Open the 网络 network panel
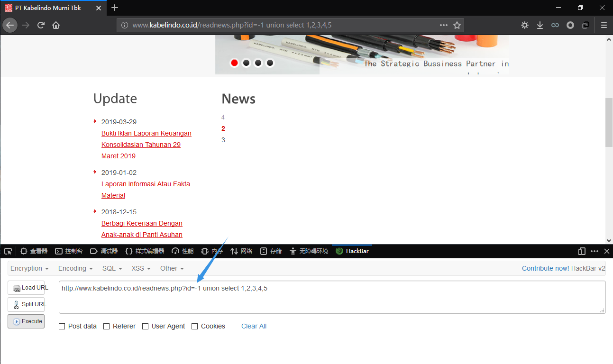Viewport: 613px width, 364px height. click(241, 251)
